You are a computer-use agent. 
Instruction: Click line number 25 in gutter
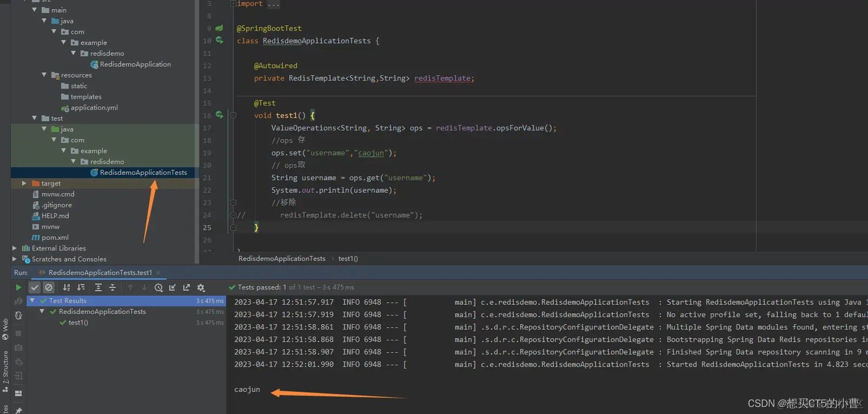[x=207, y=228]
